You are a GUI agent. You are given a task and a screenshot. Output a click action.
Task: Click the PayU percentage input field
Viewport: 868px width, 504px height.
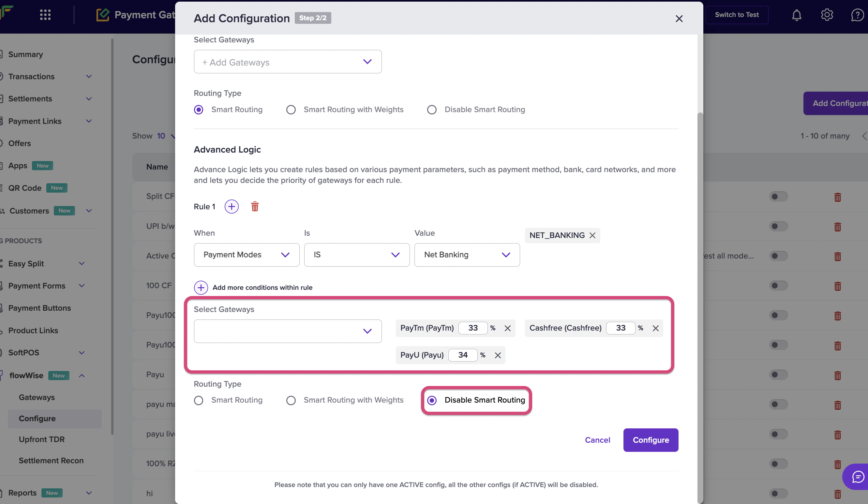(x=463, y=355)
